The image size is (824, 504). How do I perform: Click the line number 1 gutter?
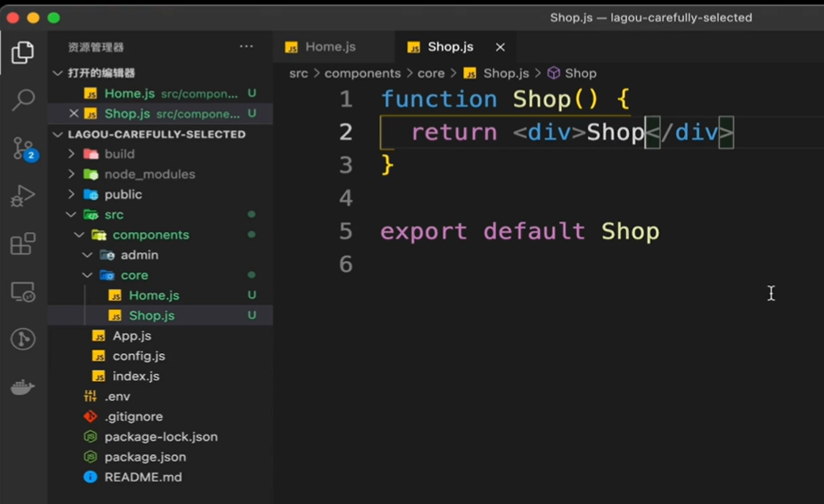pos(346,99)
